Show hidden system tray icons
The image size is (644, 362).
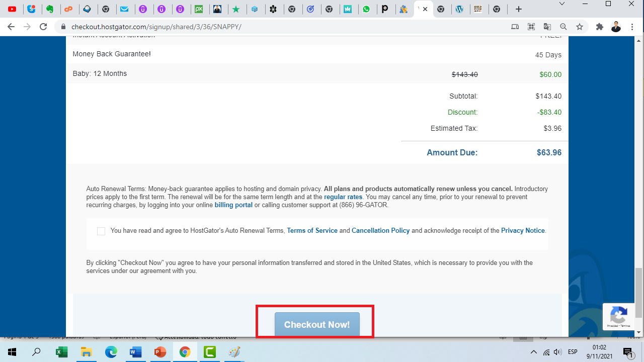click(534, 352)
